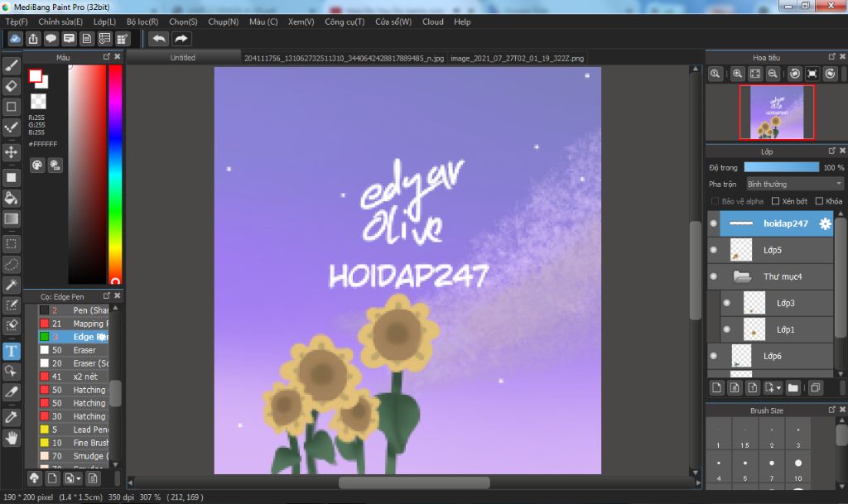Click the foreground color swatch
Viewport: 848px width, 504px height.
click(36, 76)
